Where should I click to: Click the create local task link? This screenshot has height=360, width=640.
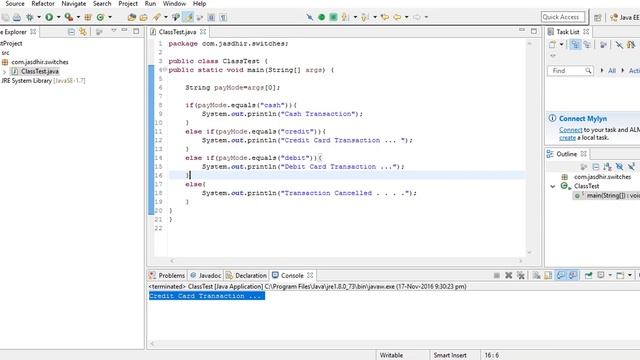pos(567,138)
